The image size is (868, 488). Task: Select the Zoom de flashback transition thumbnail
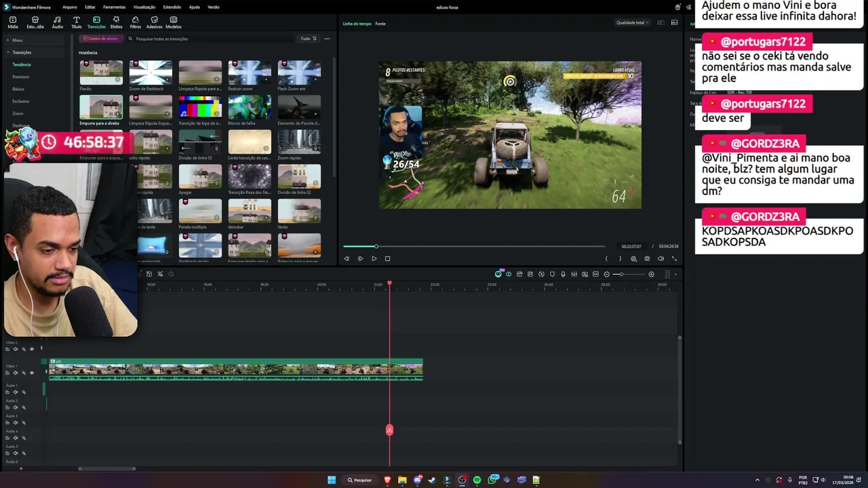click(151, 73)
